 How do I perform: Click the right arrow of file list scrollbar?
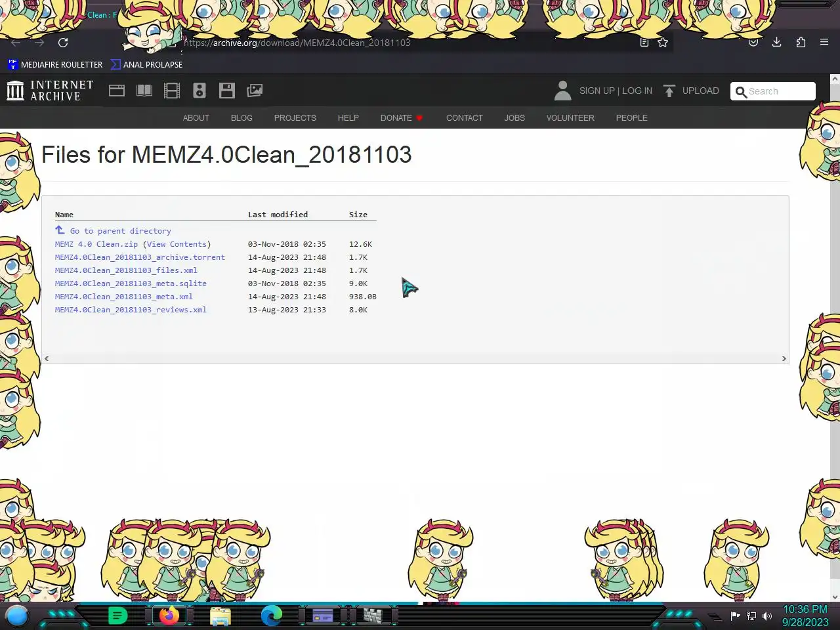click(784, 358)
